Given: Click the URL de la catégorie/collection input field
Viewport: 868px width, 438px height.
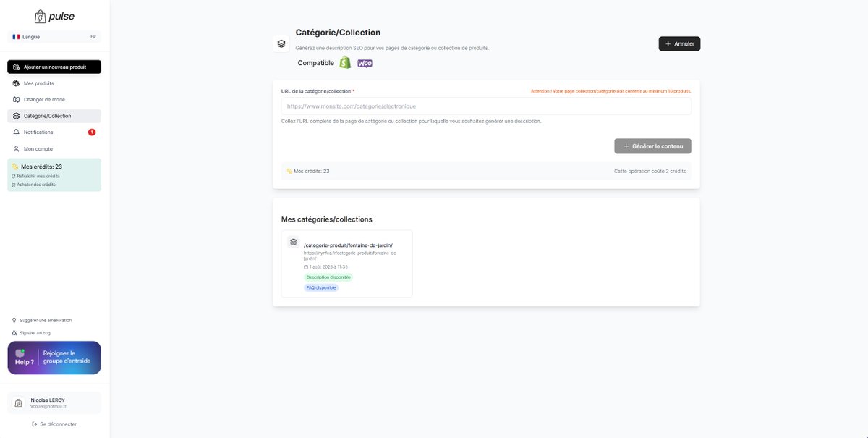Looking at the screenshot, I should 485,106.
